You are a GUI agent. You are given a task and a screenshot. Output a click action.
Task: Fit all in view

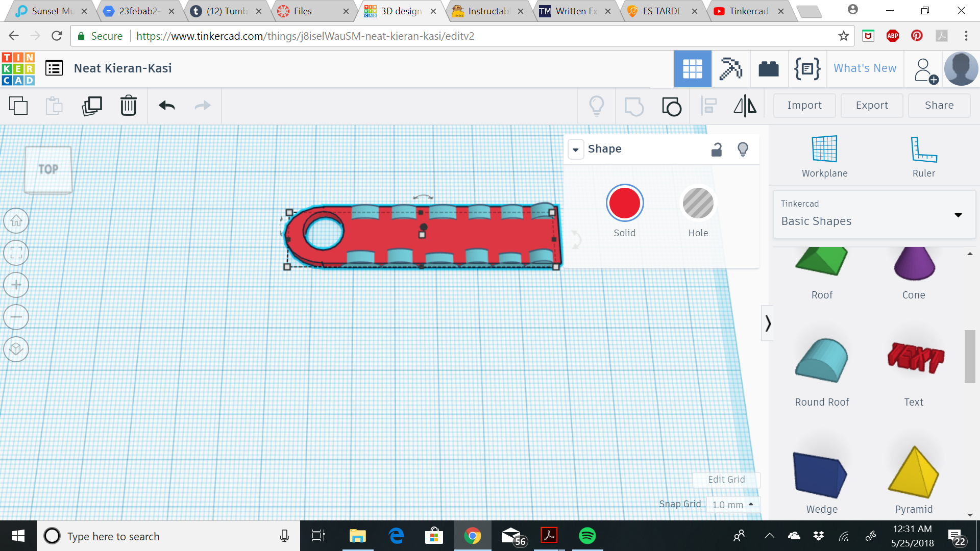click(16, 253)
